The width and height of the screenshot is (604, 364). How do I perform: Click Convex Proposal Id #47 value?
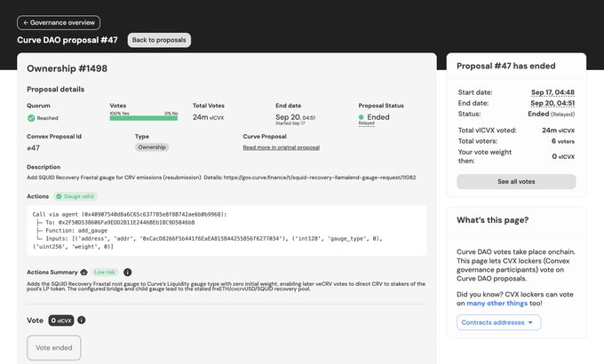click(x=33, y=148)
